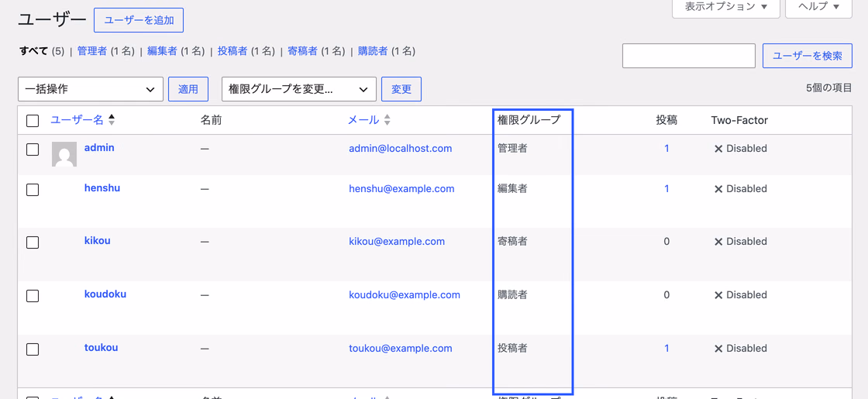Open admin's post count link
This screenshot has width=868, height=399.
666,149
